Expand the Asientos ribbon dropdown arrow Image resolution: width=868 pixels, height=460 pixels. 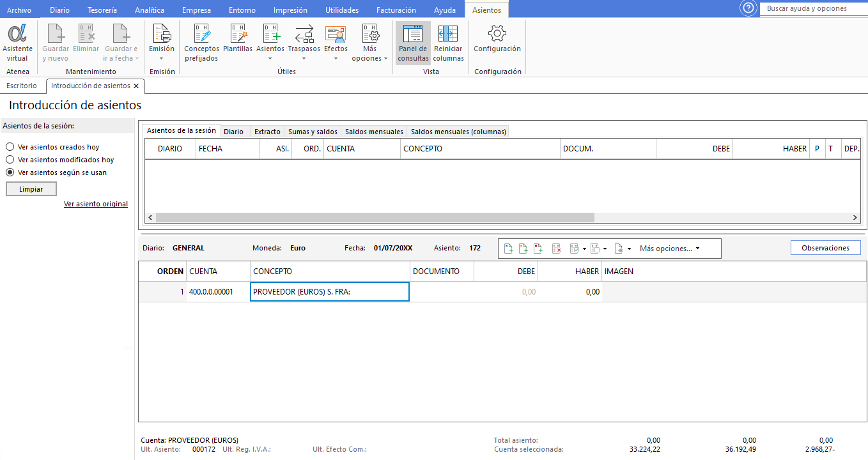pyautogui.click(x=270, y=59)
